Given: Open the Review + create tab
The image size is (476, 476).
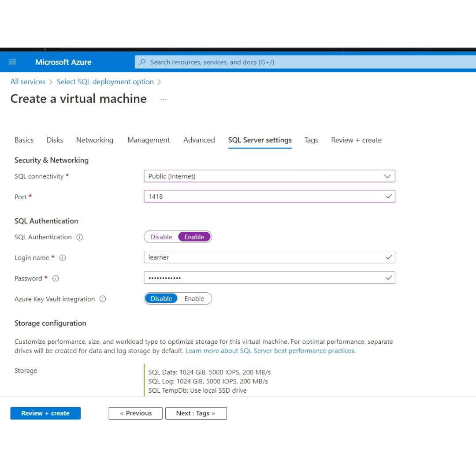Looking at the screenshot, I should coord(357,140).
